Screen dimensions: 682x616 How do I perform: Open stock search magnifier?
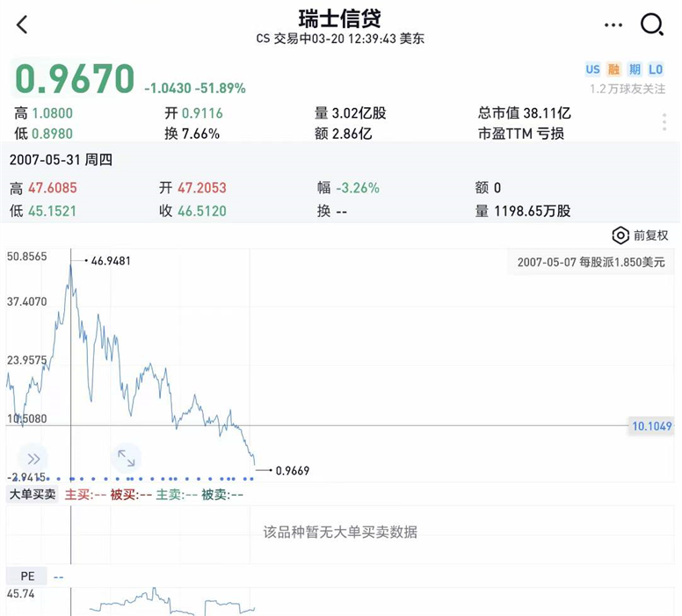click(x=652, y=25)
